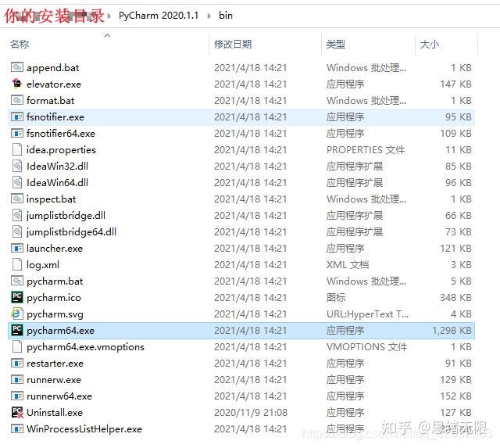Select the file name fsnotifier.exe
Viewport: 500px width, 448px height.
[x=55, y=117]
